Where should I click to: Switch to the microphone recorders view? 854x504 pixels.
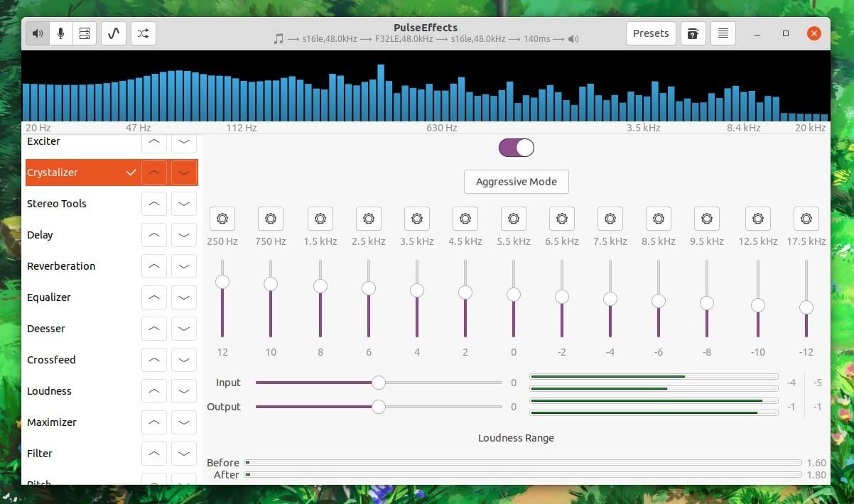coord(60,33)
